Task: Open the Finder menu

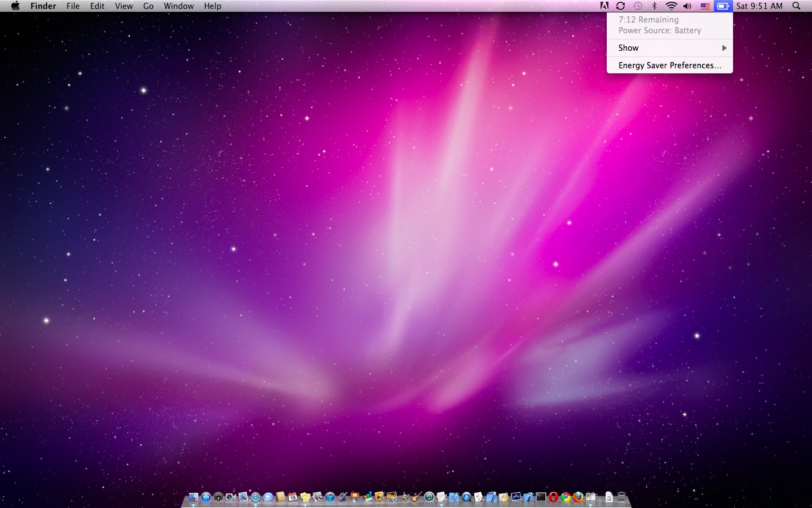Action: click(43, 6)
